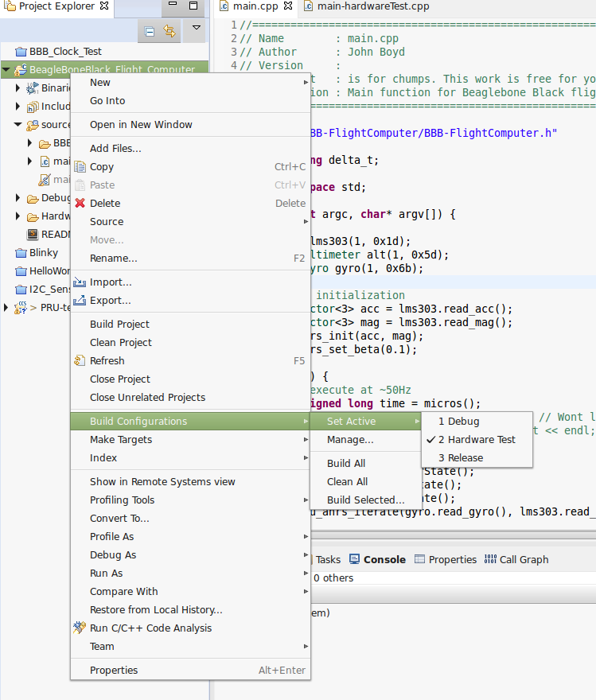Screen dimensions: 596x700
Task: Choose Build Project from the context menu
Action: (x=119, y=325)
